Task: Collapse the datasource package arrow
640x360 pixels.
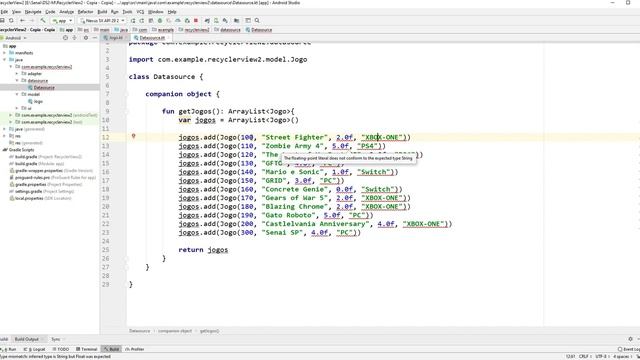Action: coord(17,80)
